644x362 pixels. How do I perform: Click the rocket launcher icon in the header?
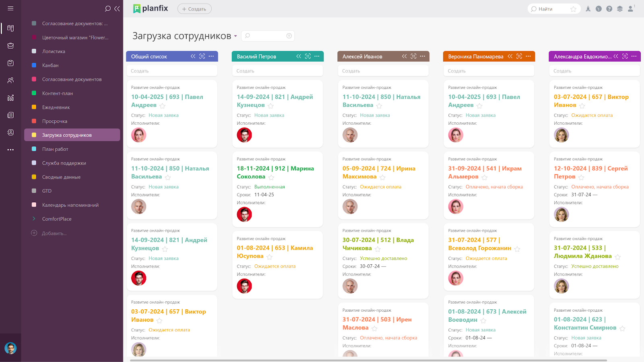pos(588,8)
